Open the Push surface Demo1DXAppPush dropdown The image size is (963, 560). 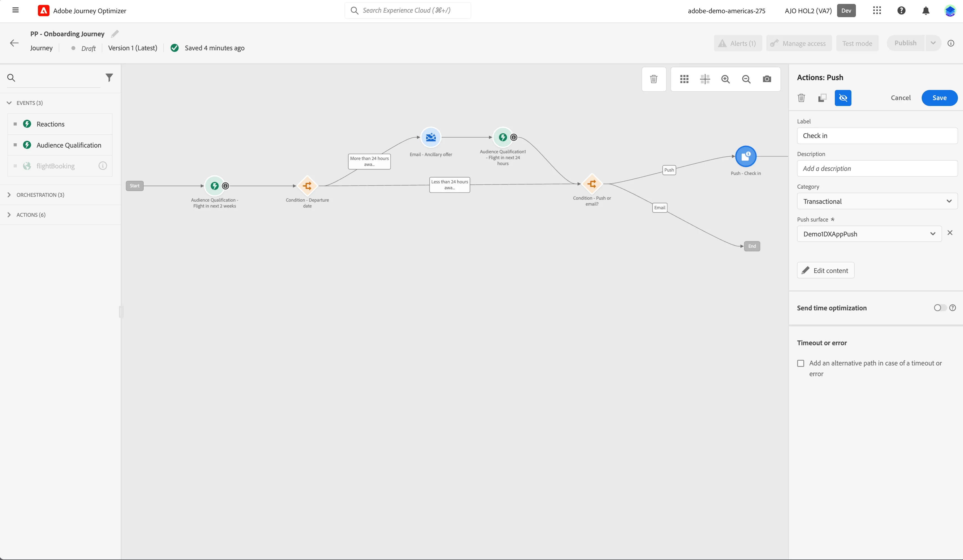point(869,234)
